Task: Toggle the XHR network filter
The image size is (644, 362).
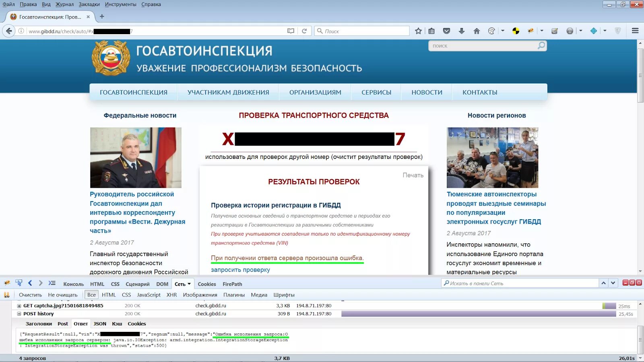Action: pos(172,295)
